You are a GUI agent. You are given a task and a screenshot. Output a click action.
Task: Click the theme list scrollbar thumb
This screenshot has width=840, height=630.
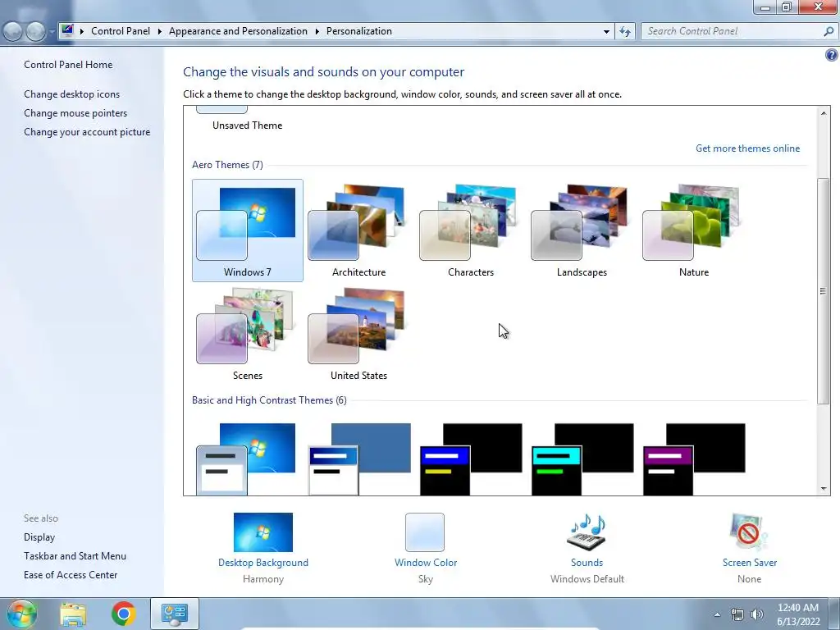pos(824,291)
